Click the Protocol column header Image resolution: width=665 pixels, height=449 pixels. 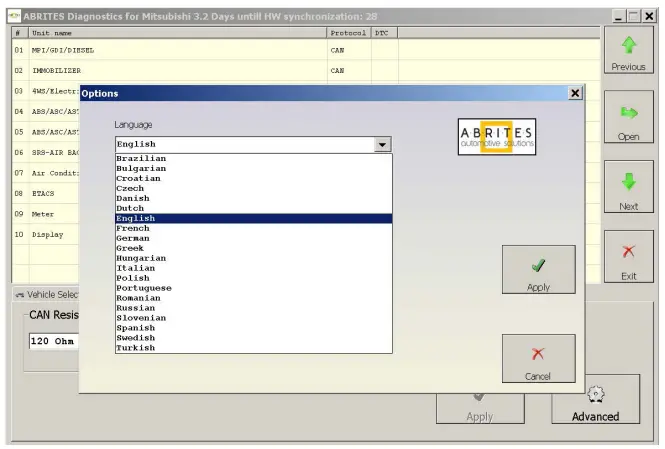349,33
